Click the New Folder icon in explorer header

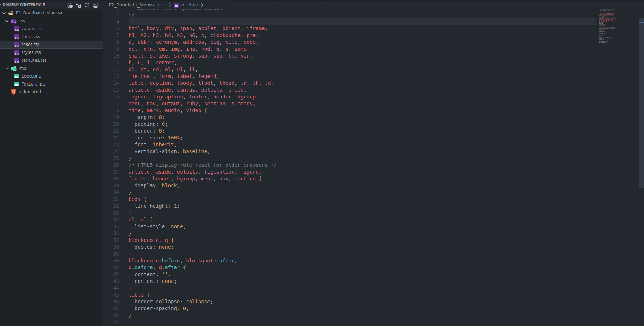tap(78, 5)
